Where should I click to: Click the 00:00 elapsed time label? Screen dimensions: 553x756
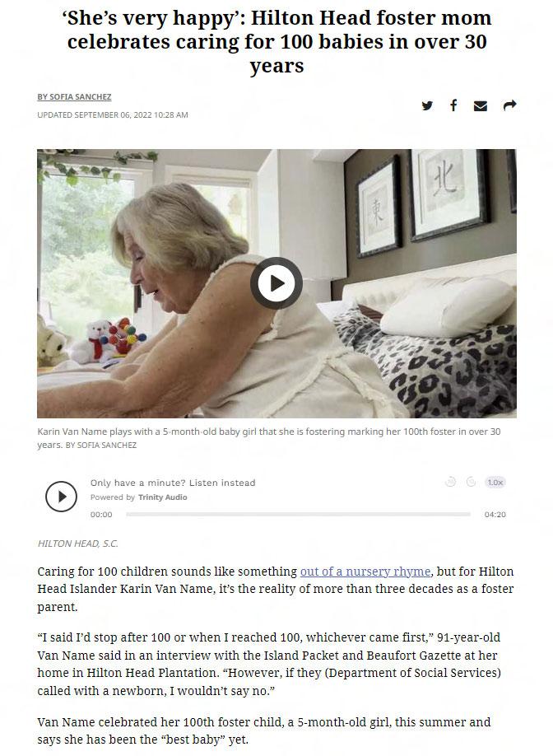(x=101, y=515)
